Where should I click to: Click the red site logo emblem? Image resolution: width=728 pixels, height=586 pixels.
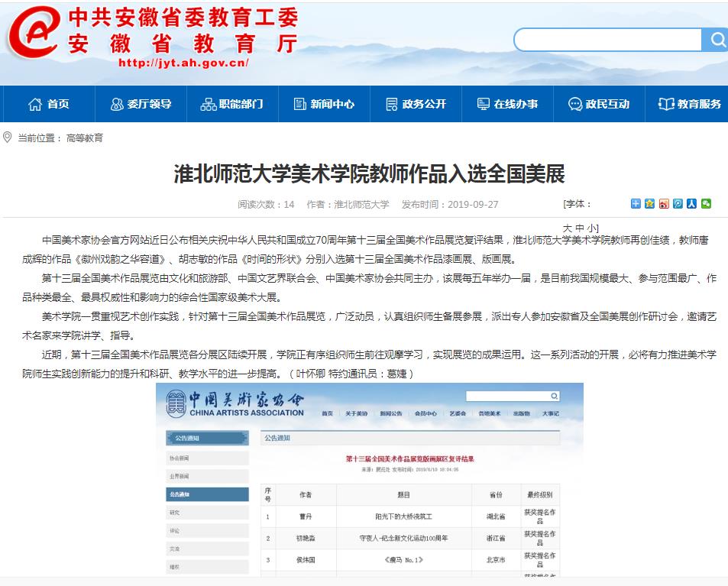(x=35, y=31)
